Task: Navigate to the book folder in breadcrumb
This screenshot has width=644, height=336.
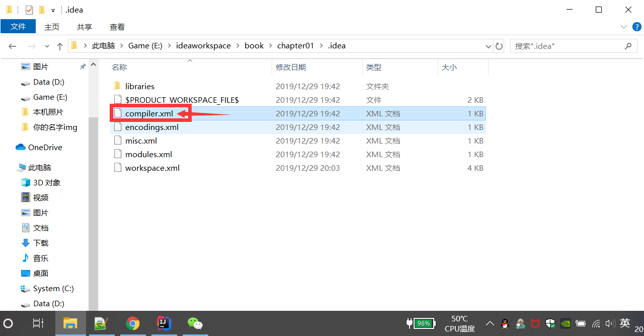Action: (254, 45)
